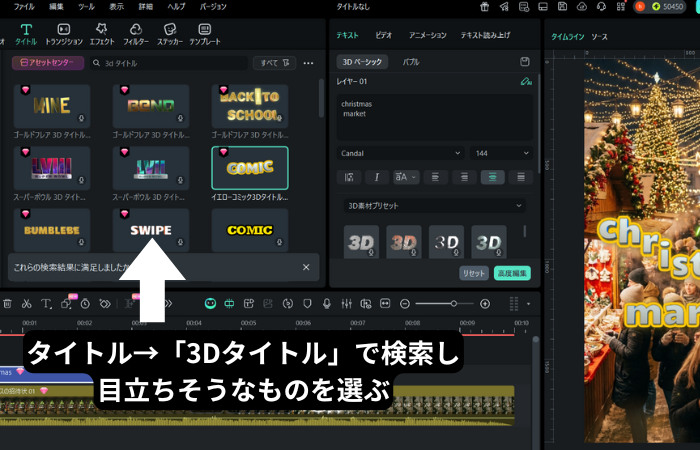Switch to アニメーション property tab
700x450 pixels.
coord(427,35)
